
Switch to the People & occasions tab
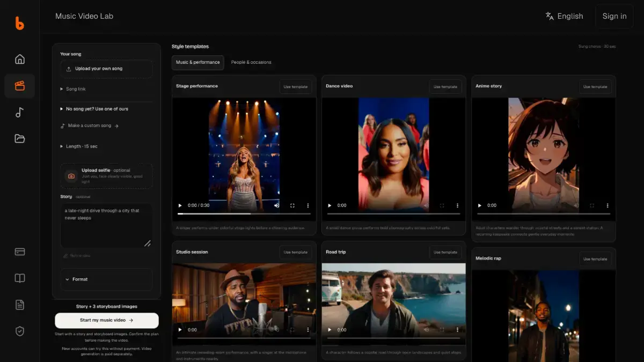[251, 62]
